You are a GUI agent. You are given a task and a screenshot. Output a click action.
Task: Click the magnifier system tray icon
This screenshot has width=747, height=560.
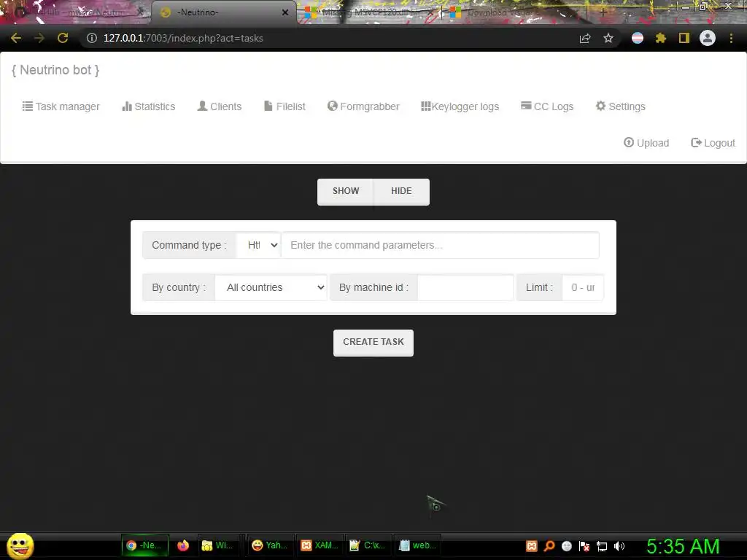(549, 546)
